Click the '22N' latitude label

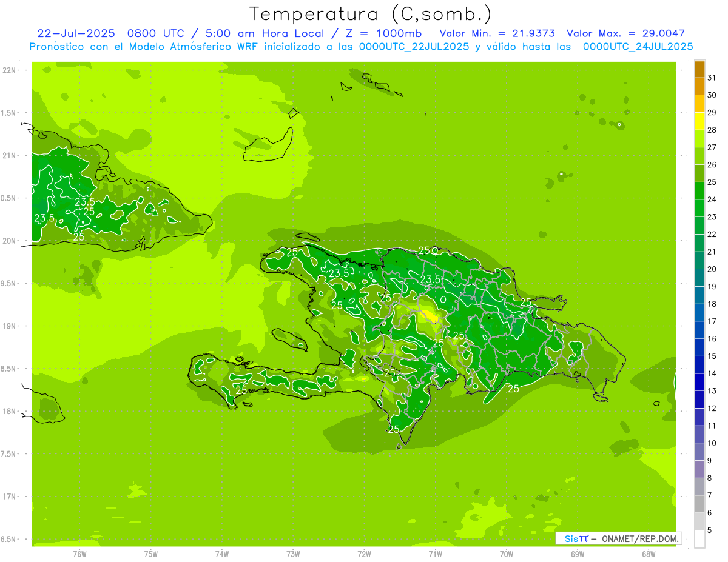(x=9, y=70)
